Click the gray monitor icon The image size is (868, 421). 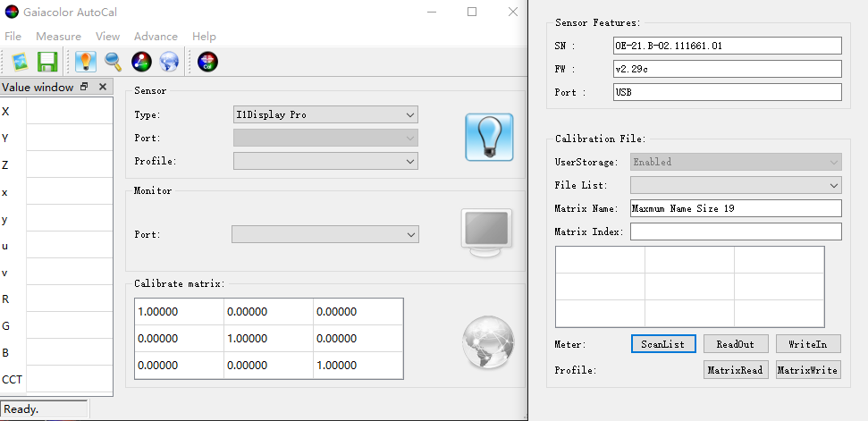click(x=486, y=232)
